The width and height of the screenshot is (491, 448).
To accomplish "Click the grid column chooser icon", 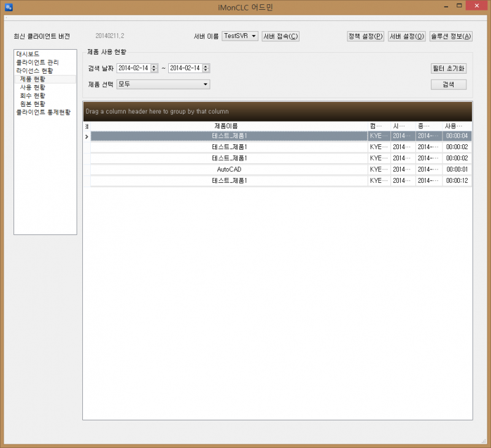I will (87, 126).
